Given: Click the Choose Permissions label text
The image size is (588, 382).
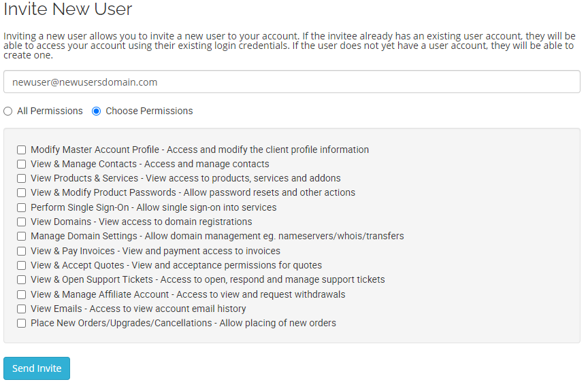Looking at the screenshot, I should pyautogui.click(x=149, y=111).
